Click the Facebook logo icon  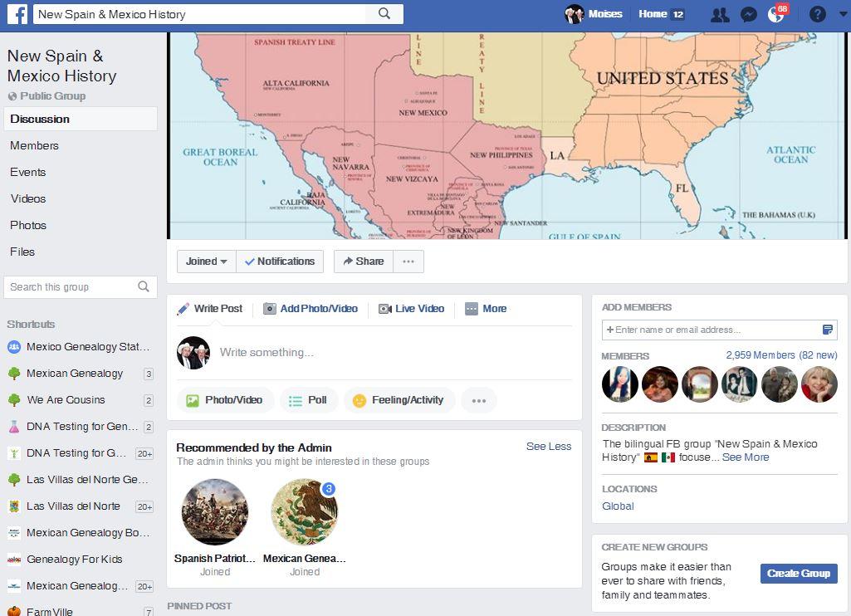[17, 14]
